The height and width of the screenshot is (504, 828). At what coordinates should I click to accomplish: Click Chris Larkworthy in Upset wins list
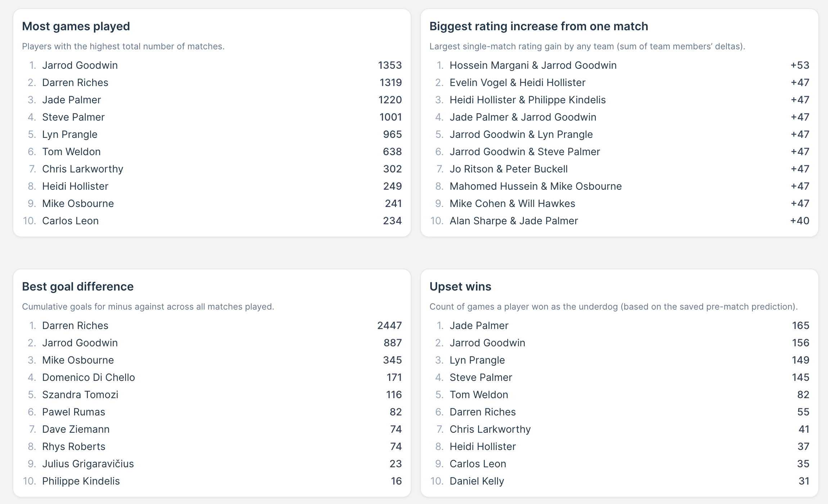click(x=490, y=429)
